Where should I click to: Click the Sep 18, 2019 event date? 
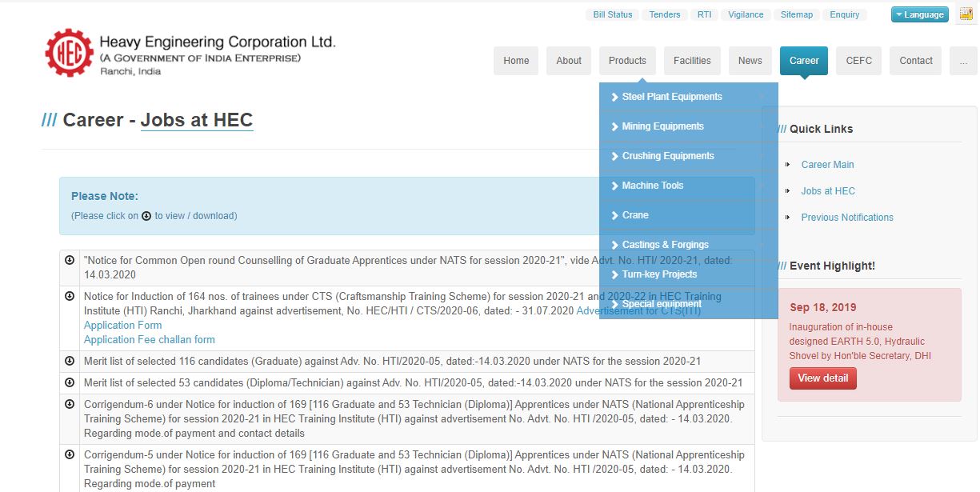click(x=823, y=307)
